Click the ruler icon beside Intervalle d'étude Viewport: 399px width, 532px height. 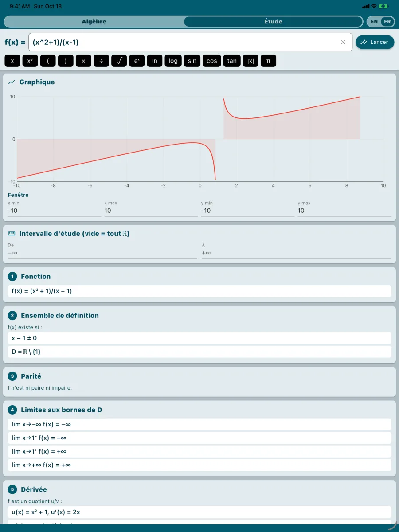[12, 234]
